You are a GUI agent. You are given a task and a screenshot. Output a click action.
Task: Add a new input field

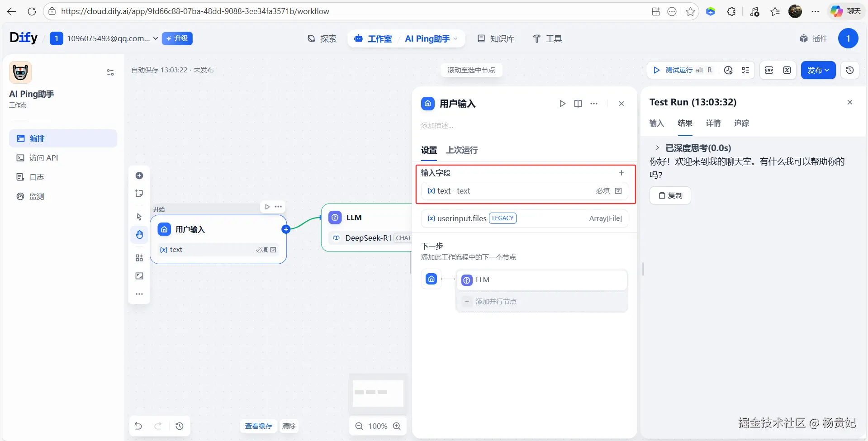[x=621, y=173]
